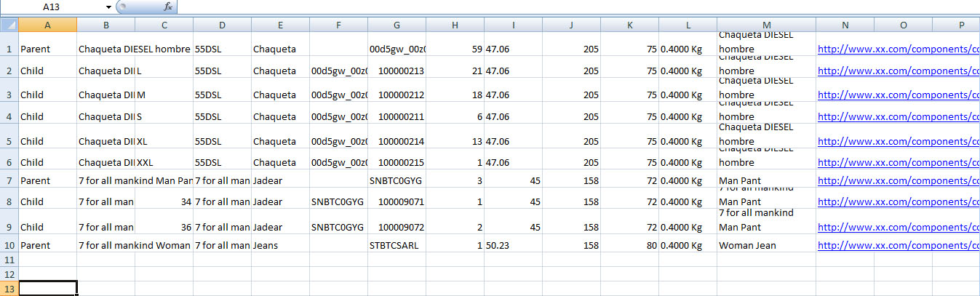Click cell G8 with value 100009071
Image resolution: width=980 pixels, height=296 pixels.
pos(397,199)
